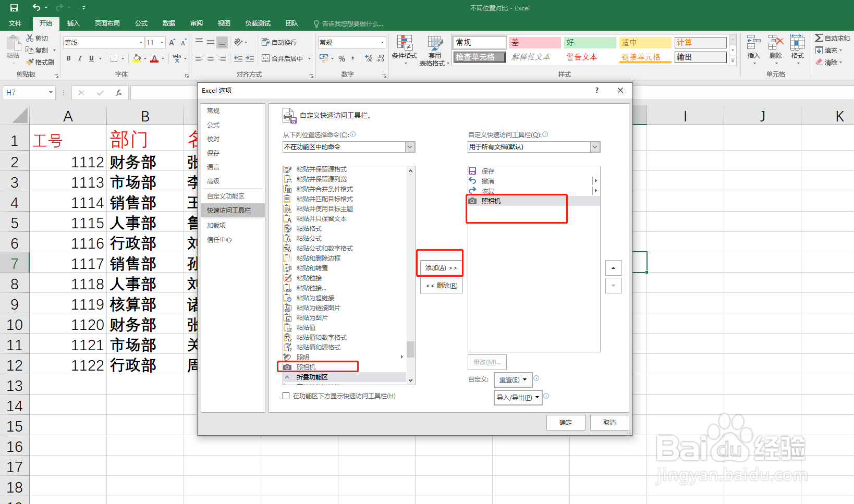
Task: Click the 取消 button
Action: point(609,423)
